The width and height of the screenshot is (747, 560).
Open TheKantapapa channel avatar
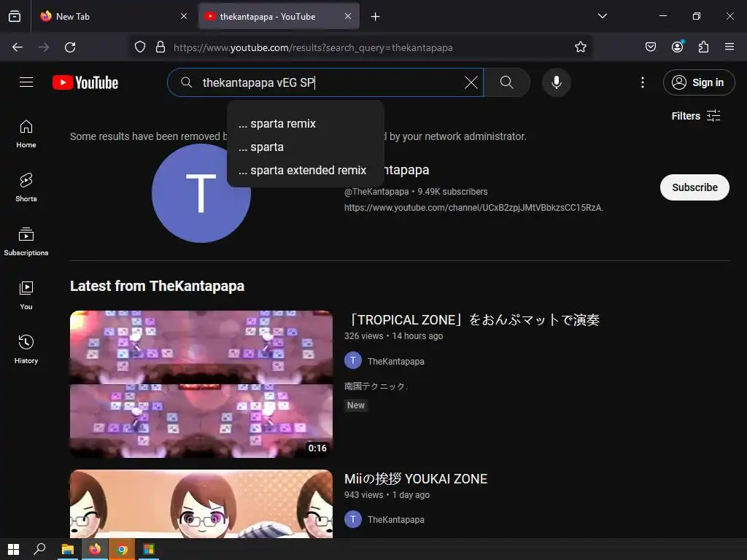coord(201,192)
